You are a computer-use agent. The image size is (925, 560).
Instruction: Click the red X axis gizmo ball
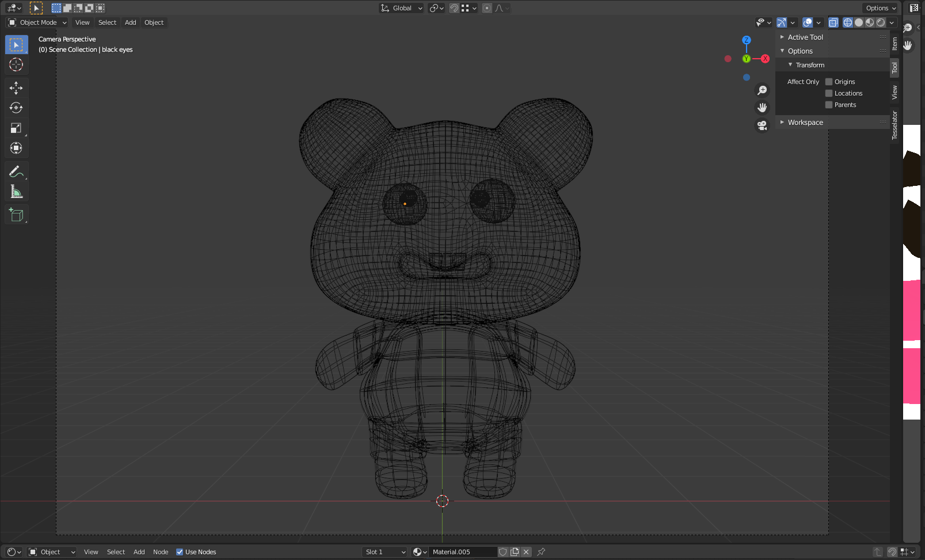(x=765, y=59)
